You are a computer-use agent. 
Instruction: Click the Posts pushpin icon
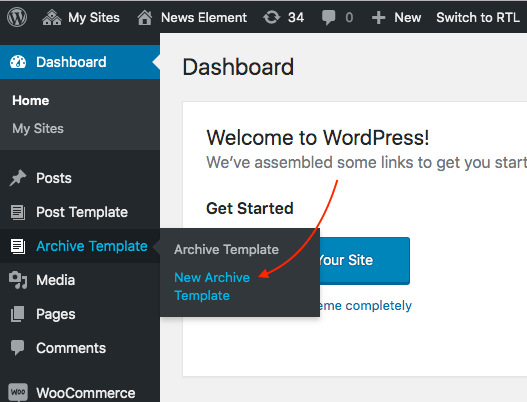point(18,178)
